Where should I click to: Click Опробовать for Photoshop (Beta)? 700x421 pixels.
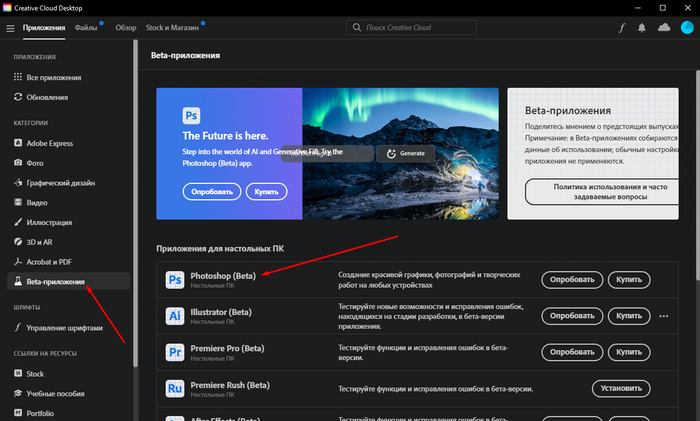(x=572, y=279)
